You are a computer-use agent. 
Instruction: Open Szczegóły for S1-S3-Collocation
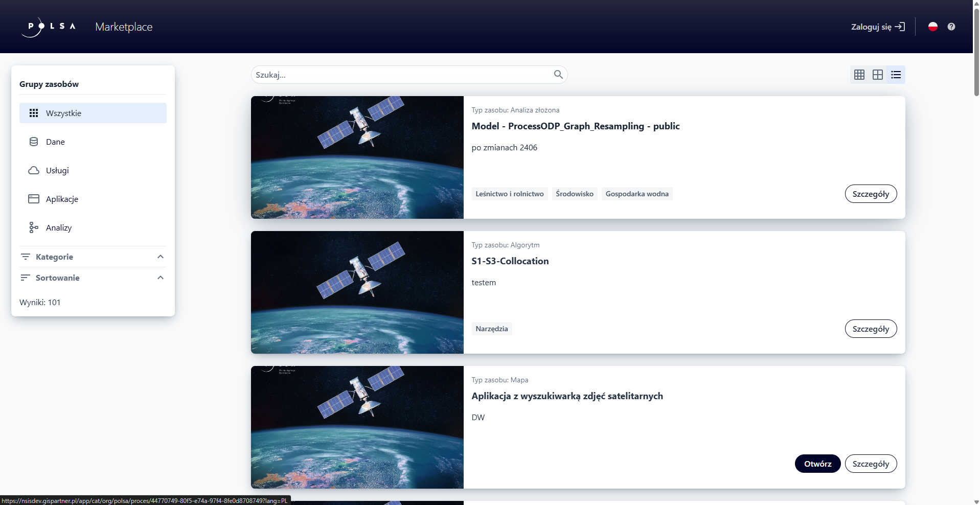point(871,329)
